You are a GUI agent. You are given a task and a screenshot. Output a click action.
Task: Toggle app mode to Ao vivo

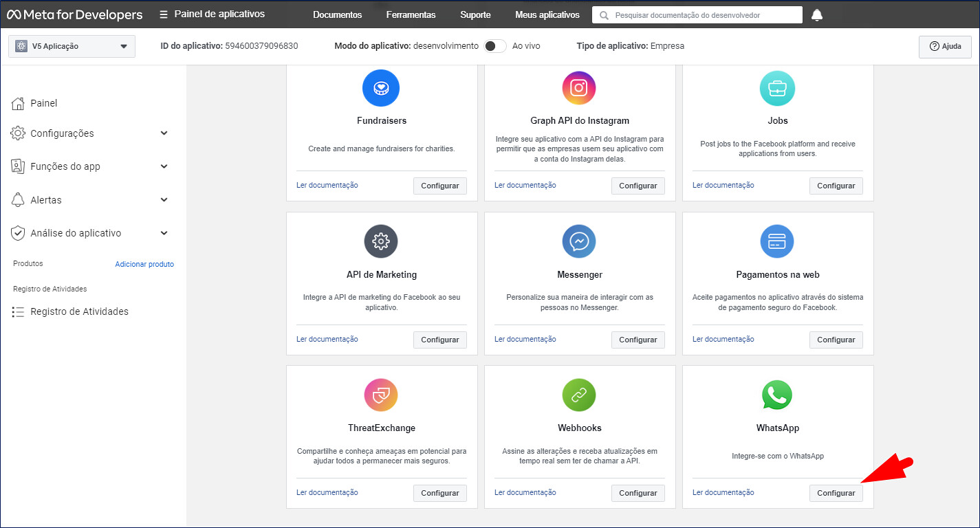click(x=494, y=46)
